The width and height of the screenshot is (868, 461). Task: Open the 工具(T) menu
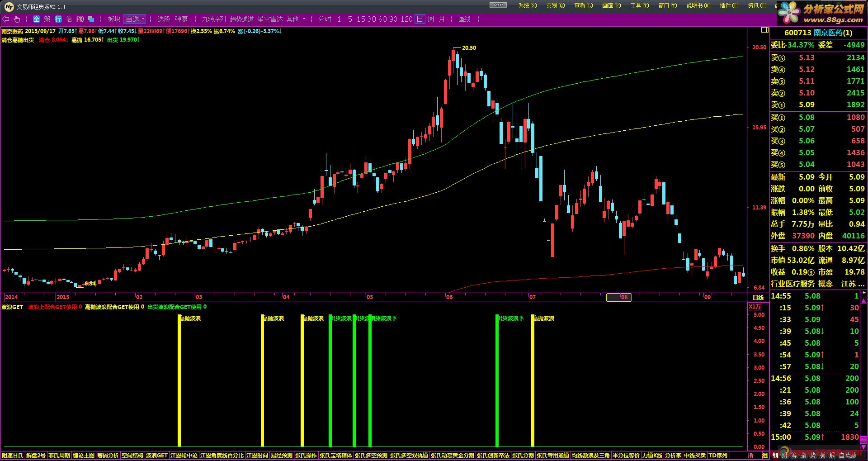[640, 5]
